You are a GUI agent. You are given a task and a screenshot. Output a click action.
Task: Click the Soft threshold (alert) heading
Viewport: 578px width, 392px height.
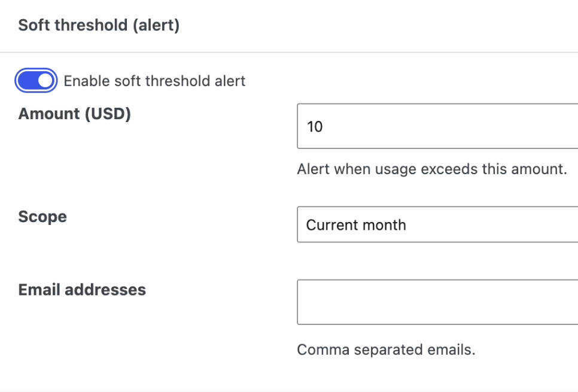click(98, 25)
